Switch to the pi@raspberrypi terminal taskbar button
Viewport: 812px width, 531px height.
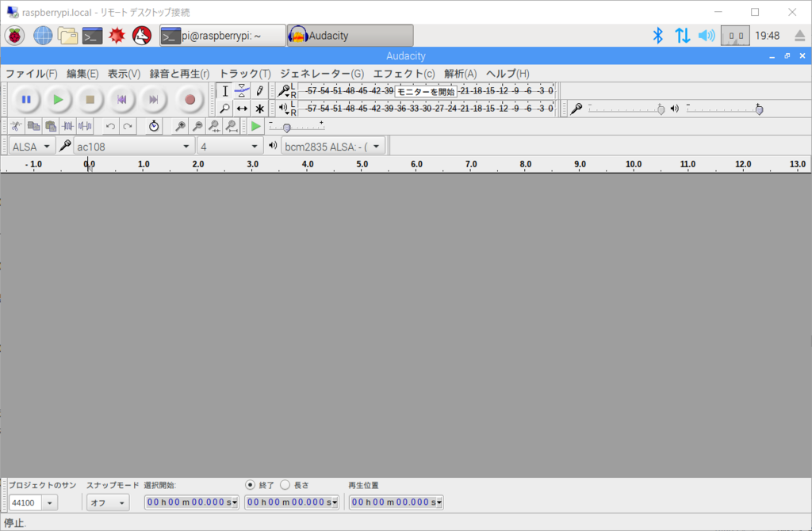223,36
